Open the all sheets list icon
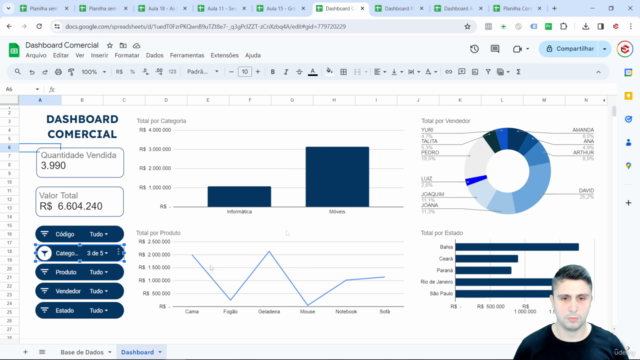This screenshot has width=640, height=360. point(42,352)
